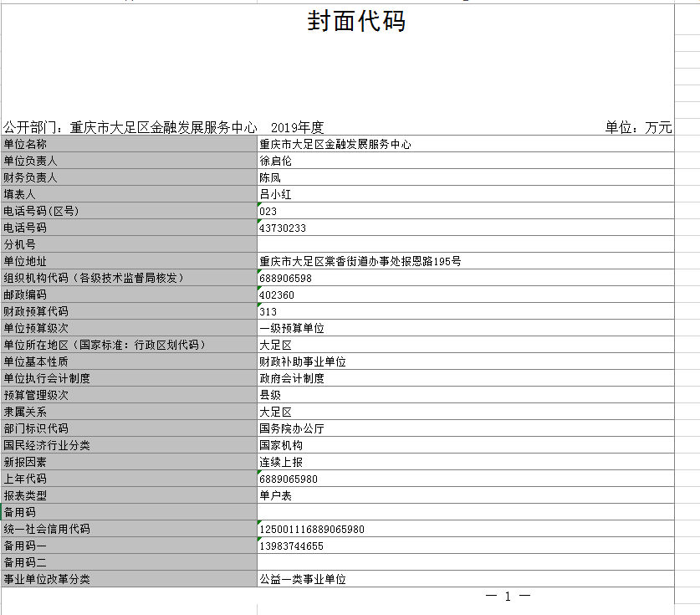Click the 连续上报 value cell
700x615 pixels.
(466, 462)
